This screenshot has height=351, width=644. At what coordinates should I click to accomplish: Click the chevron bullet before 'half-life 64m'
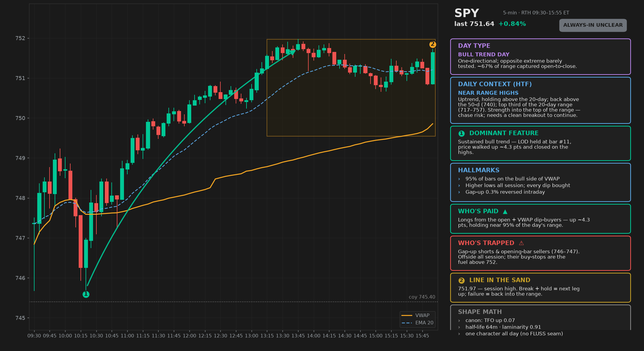459,327
